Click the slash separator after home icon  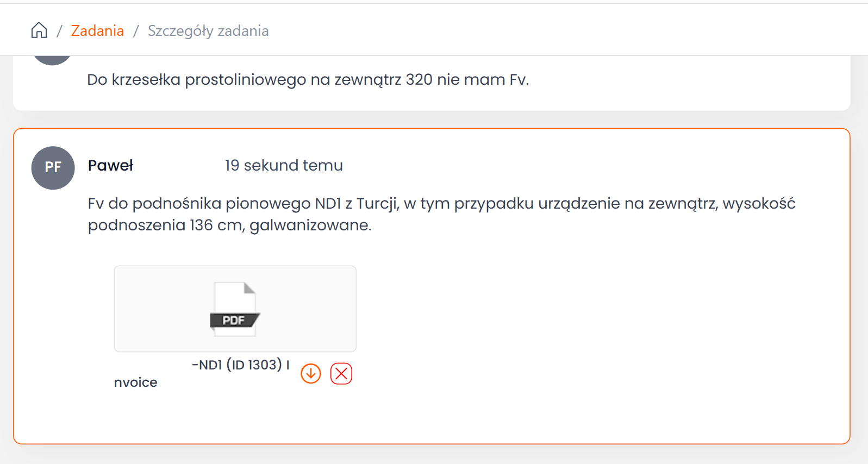59,31
